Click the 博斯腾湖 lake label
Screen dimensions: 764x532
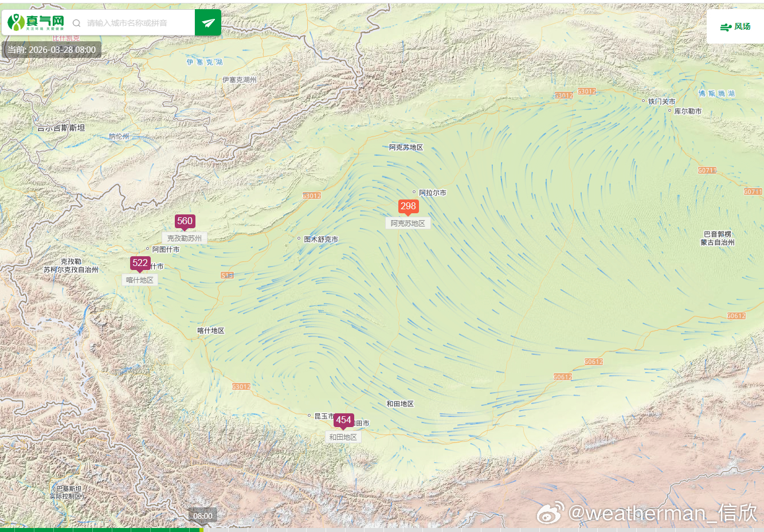pyautogui.click(x=716, y=93)
